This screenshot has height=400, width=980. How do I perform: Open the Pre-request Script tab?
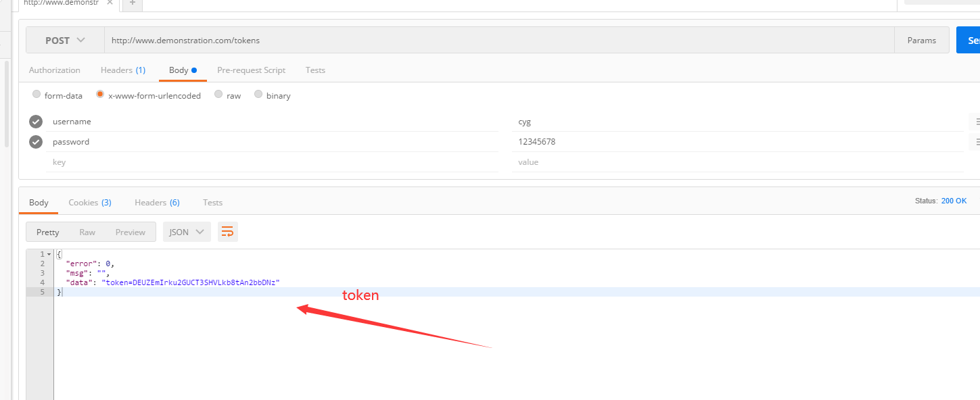click(251, 70)
